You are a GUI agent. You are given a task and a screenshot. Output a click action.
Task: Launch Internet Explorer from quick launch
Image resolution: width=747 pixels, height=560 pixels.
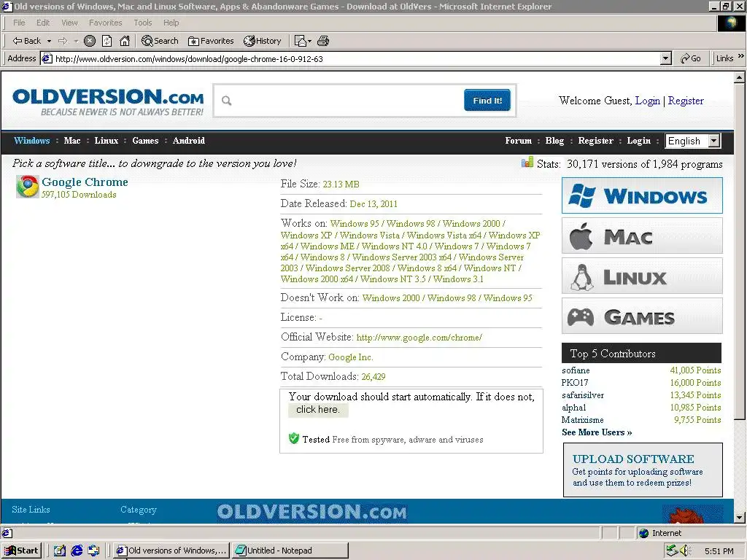[x=77, y=551]
